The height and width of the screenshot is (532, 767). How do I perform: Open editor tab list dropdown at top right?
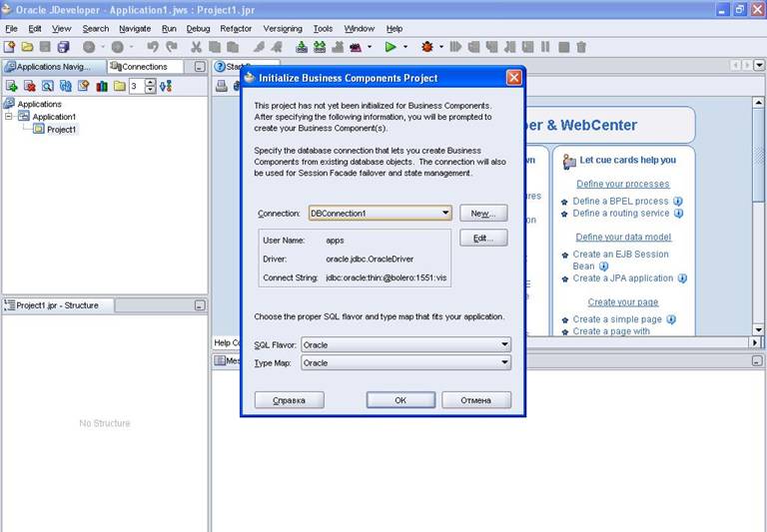click(x=759, y=65)
